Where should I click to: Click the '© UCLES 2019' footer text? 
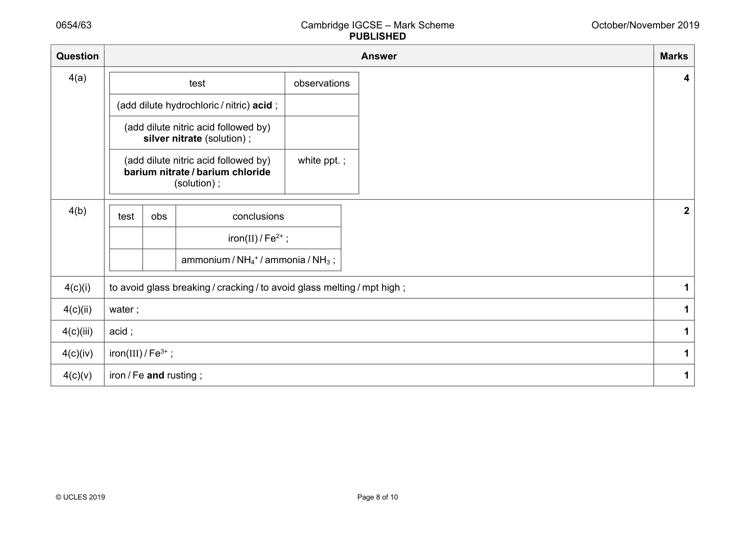pyautogui.click(x=81, y=497)
